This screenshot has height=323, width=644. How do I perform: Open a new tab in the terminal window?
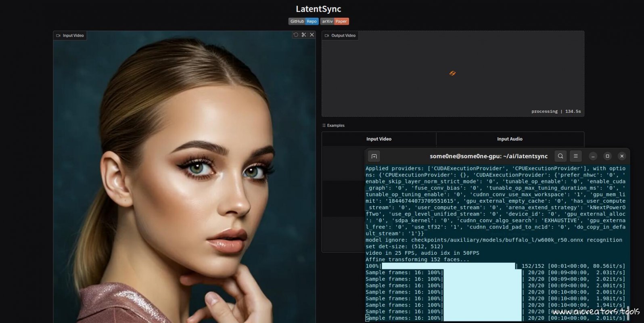374,156
